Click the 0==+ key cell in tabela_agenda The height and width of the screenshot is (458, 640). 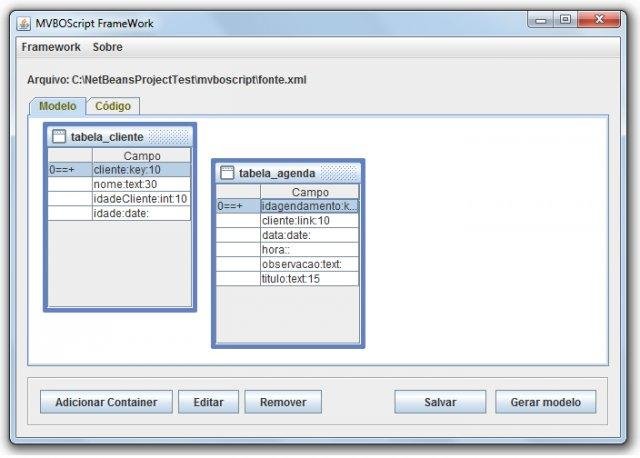238,206
